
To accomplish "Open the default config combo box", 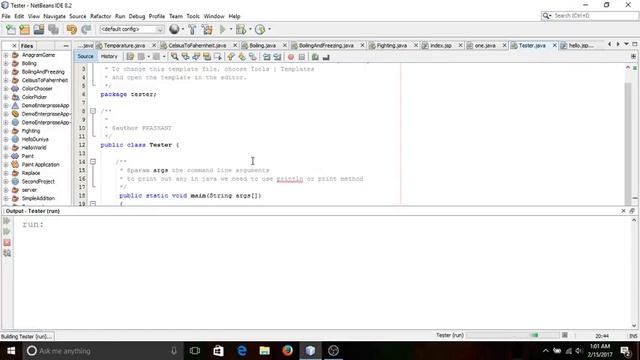I will (x=131, y=29).
